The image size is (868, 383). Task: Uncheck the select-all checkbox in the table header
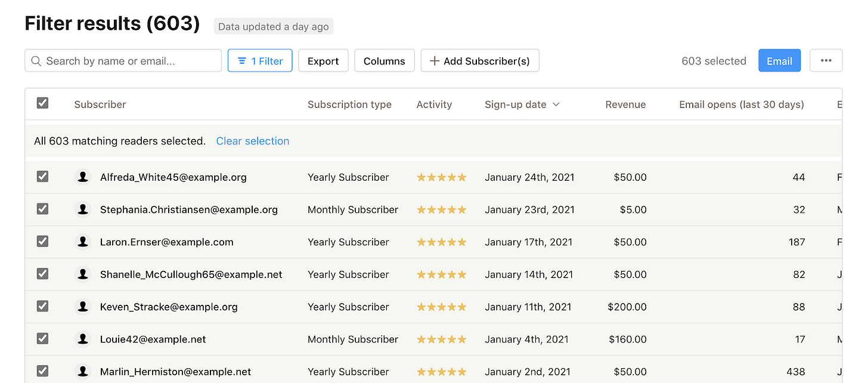pyautogui.click(x=42, y=103)
